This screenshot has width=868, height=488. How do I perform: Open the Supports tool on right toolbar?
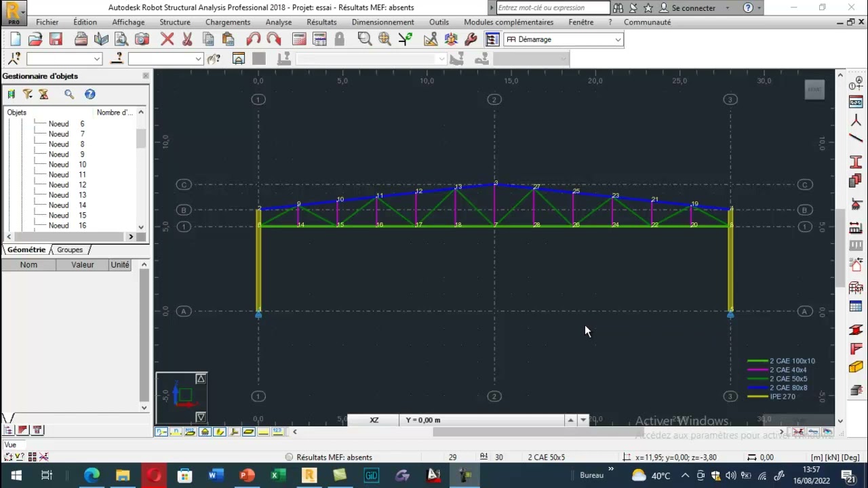tap(856, 205)
